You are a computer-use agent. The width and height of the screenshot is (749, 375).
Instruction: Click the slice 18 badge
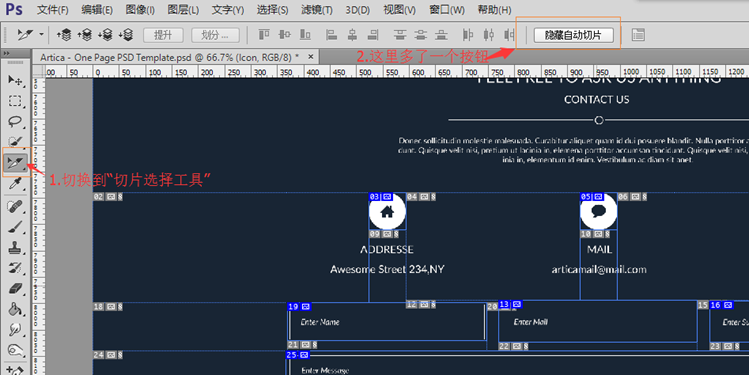tap(108, 307)
